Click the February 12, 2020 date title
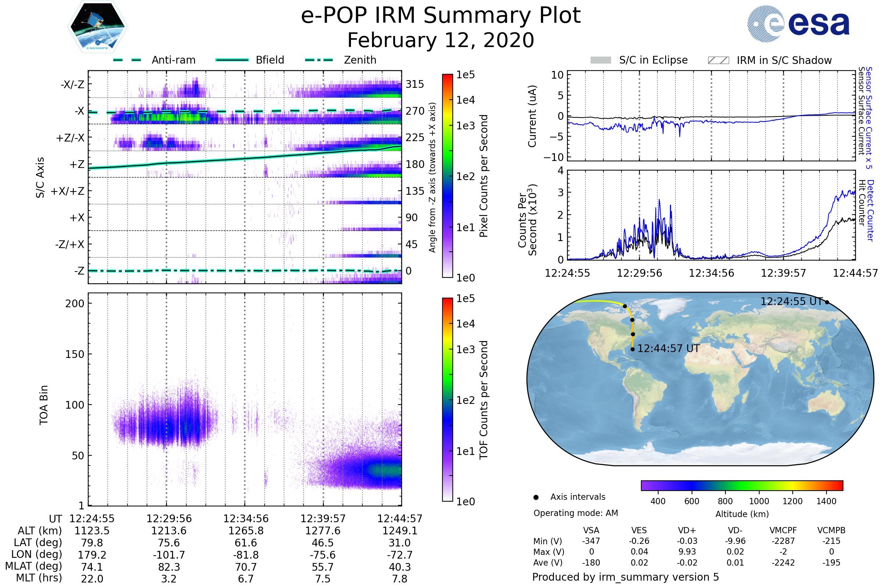This screenshot has width=882, height=588. coord(441,40)
